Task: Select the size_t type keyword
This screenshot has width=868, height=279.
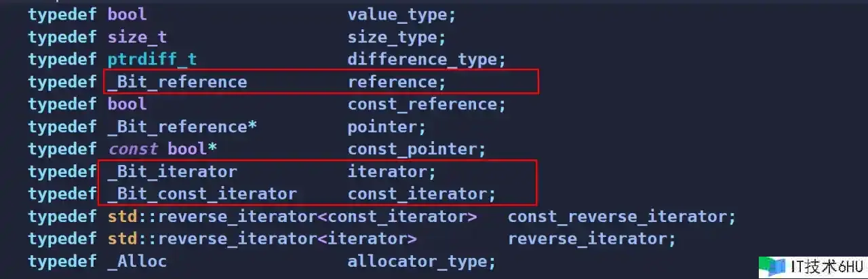Action: click(137, 37)
